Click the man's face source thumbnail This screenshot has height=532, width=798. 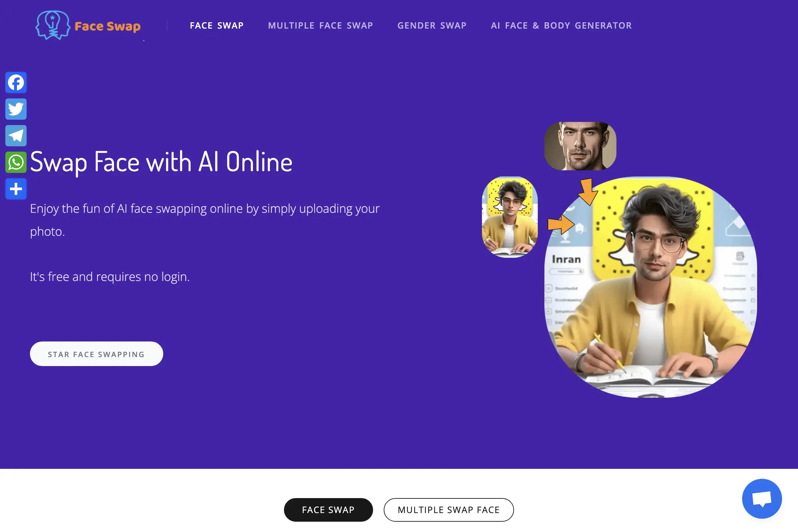[580, 146]
